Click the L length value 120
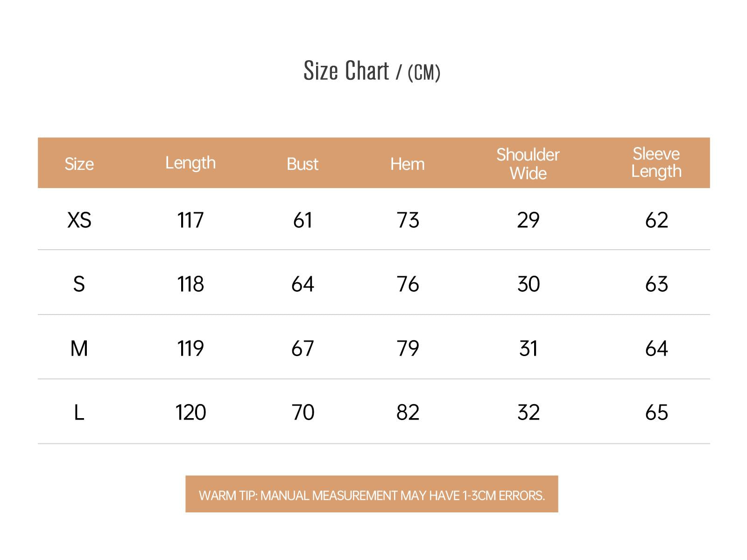 point(190,413)
